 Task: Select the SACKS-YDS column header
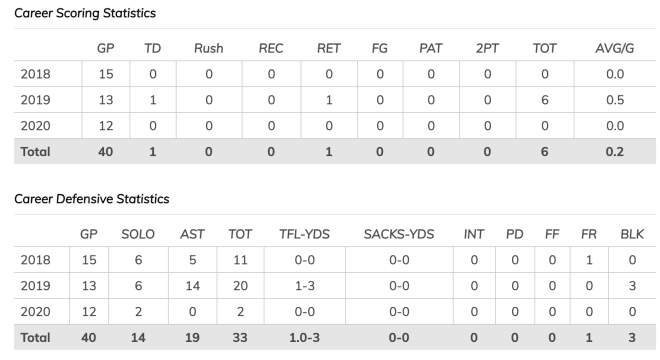click(399, 234)
